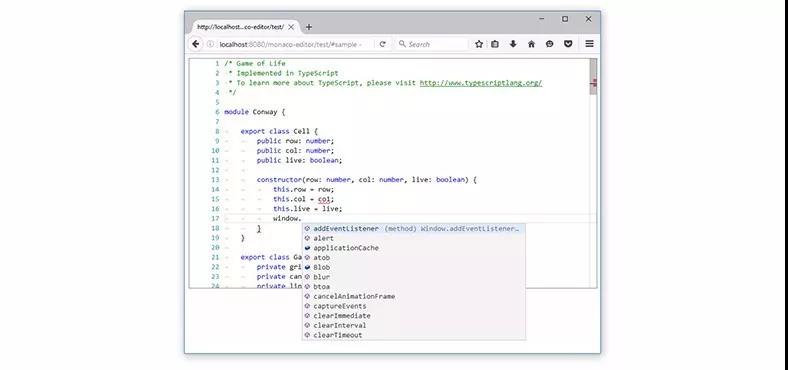Click the property icon beside applicationCache
This screenshot has width=788, height=370.
(x=308, y=248)
